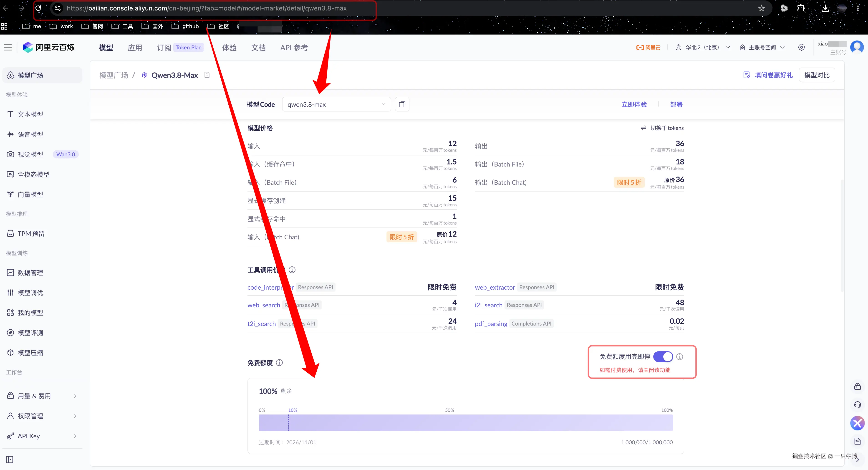The width and height of the screenshot is (868, 470).
Task: Click the info icon next to 免费额度
Action: tap(279, 363)
